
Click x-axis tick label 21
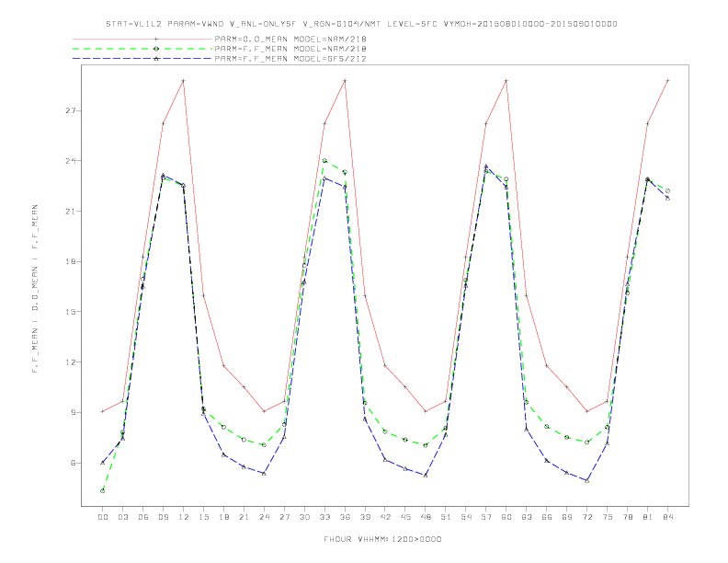244,517
